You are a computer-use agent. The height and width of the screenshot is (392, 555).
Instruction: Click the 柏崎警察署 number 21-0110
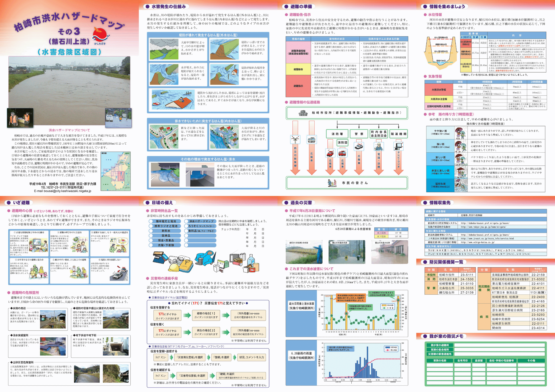(x=467, y=284)
